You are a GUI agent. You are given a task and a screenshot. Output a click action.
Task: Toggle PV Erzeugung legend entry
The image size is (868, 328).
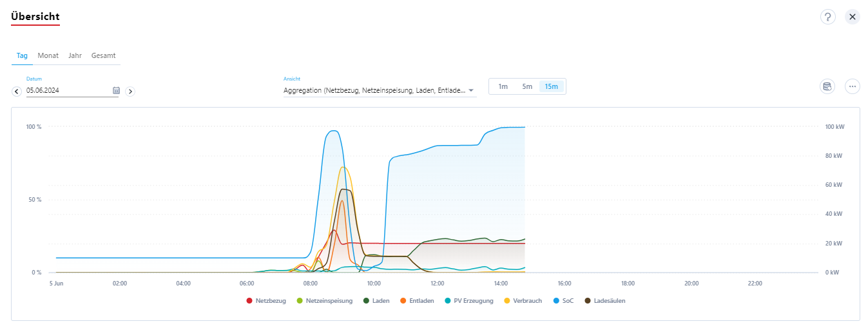pos(469,301)
